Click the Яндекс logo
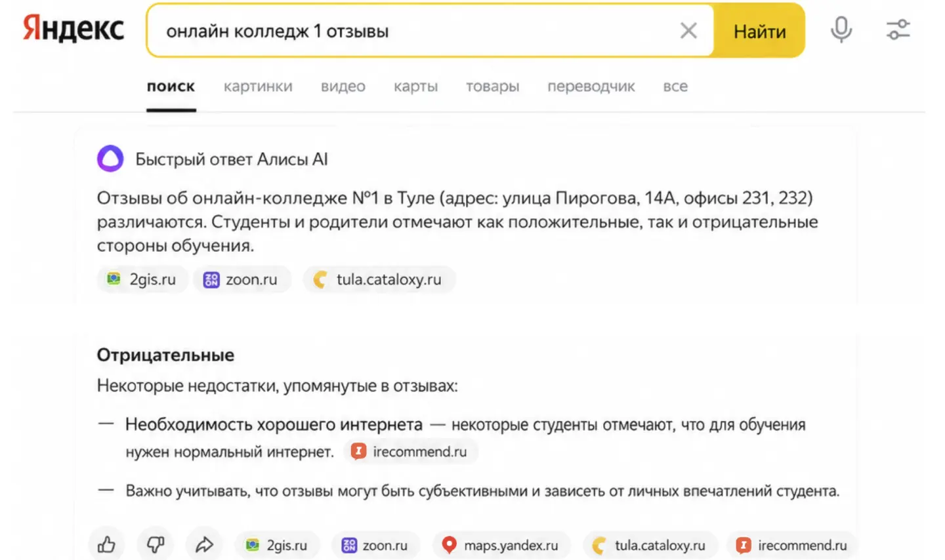Screen dimensions: 945x560 [x=73, y=30]
